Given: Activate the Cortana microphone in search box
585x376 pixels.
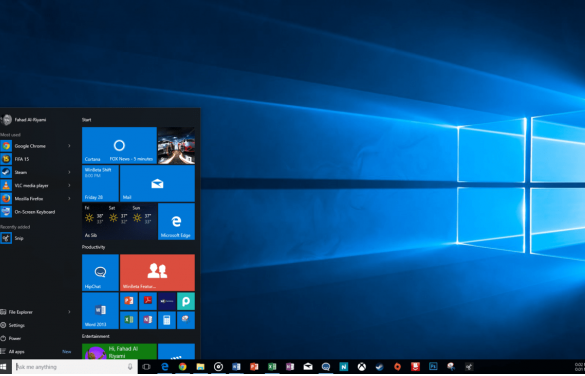Looking at the screenshot, I should point(130,367).
